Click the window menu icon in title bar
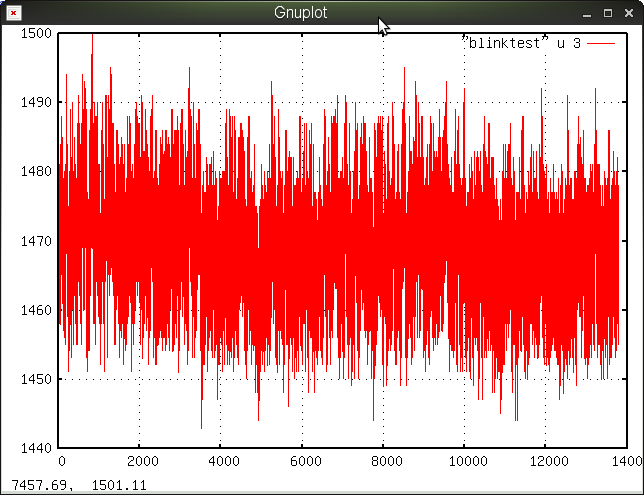The height and width of the screenshot is (495, 644). [13, 13]
